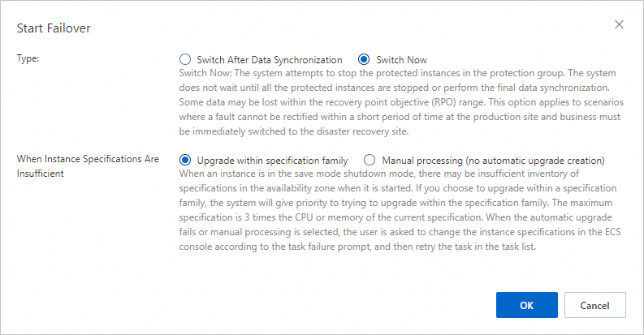Click the 'Start Failover' dialog title
This screenshot has height=335, width=644.
click(x=54, y=28)
